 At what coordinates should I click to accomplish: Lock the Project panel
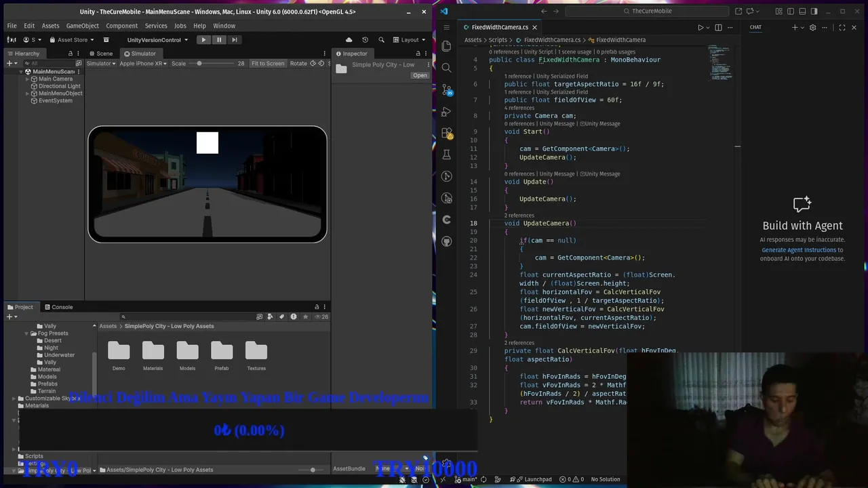click(316, 307)
